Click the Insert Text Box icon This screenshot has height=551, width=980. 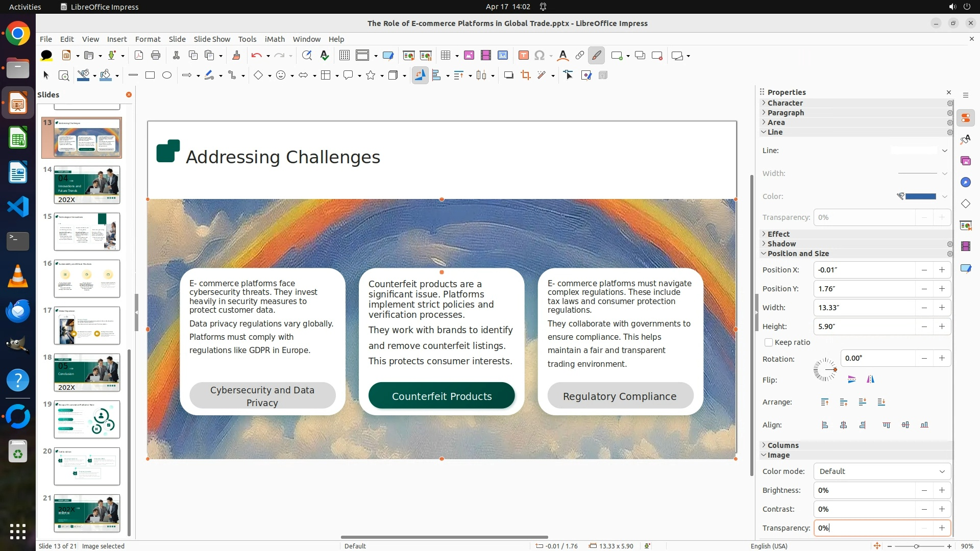[523, 56]
